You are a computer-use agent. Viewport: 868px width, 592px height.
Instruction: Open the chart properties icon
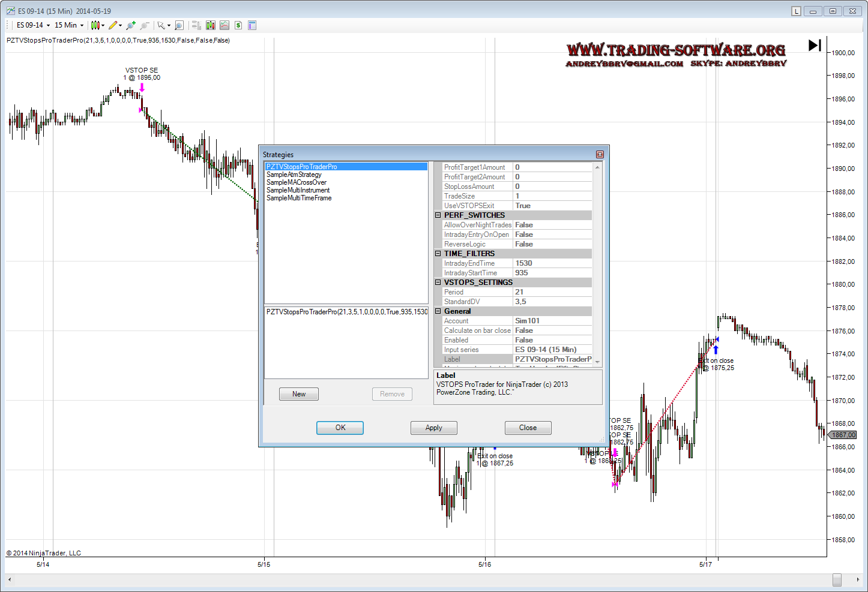[252, 25]
